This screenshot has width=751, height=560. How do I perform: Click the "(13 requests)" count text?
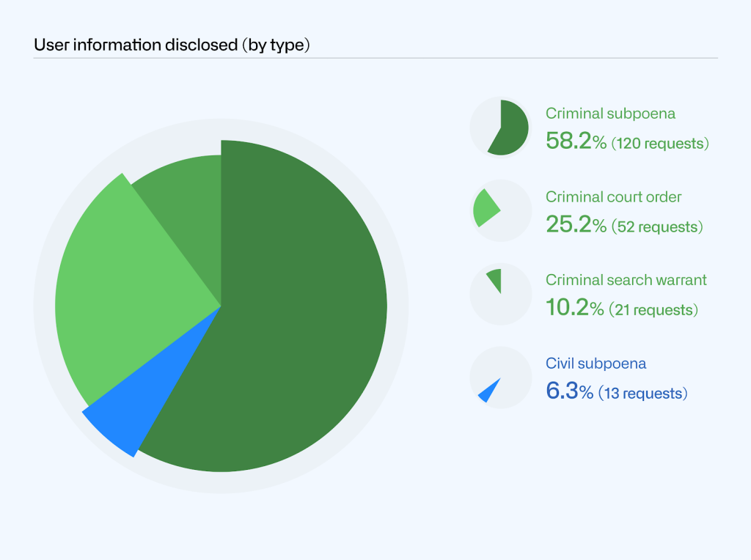pyautogui.click(x=643, y=394)
